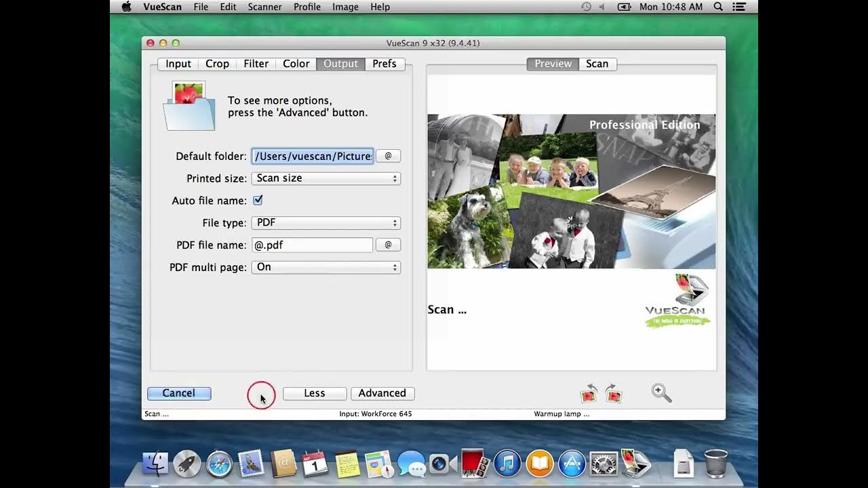
Task: Open FaceTime camera icon in the Dock
Action: 442,464
